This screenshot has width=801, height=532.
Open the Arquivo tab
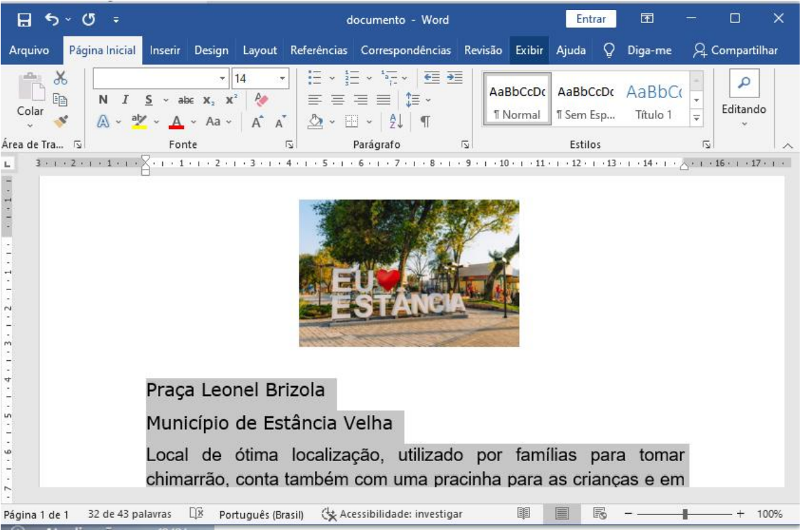tap(29, 50)
